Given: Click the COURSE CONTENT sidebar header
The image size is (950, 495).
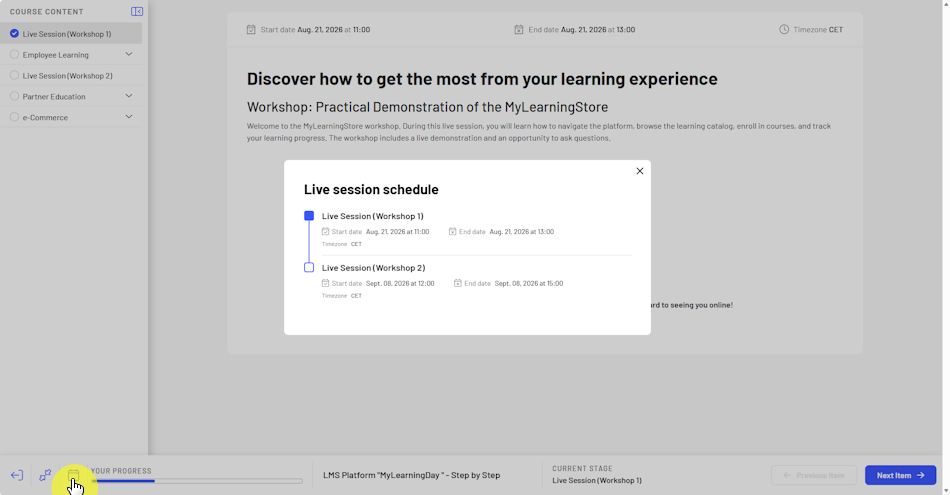Looking at the screenshot, I should 47,12.
